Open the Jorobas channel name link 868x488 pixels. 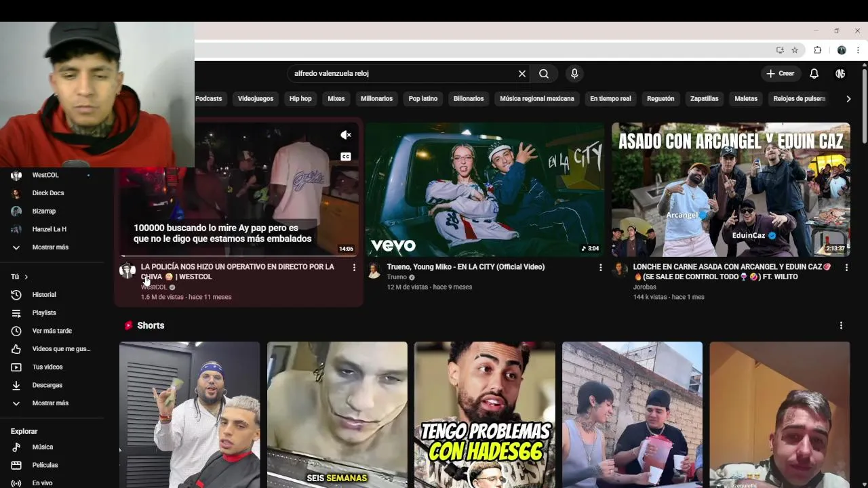click(x=645, y=287)
